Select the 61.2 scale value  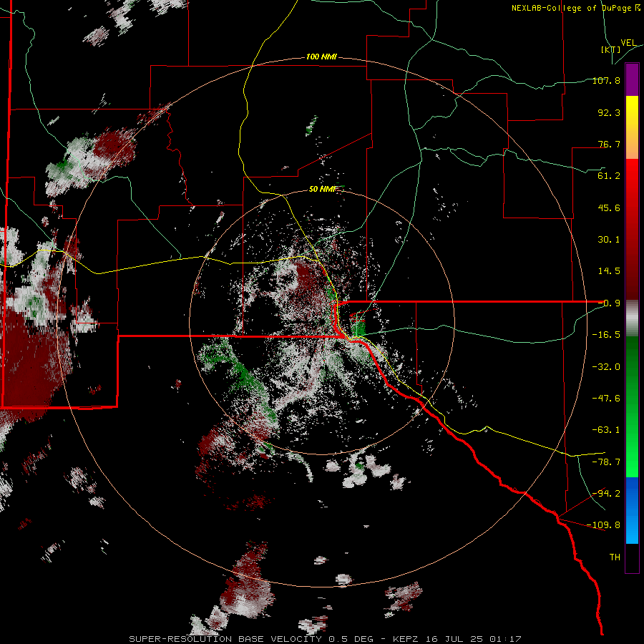point(609,176)
